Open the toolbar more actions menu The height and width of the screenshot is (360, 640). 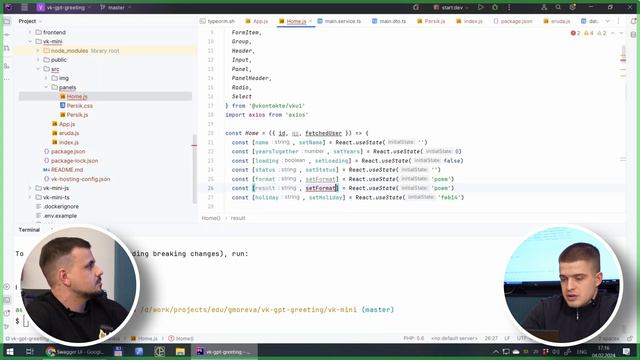(509, 7)
